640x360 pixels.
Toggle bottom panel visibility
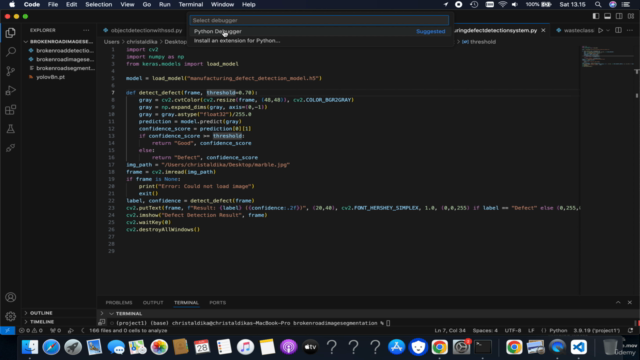pyautogui.click(x=607, y=16)
